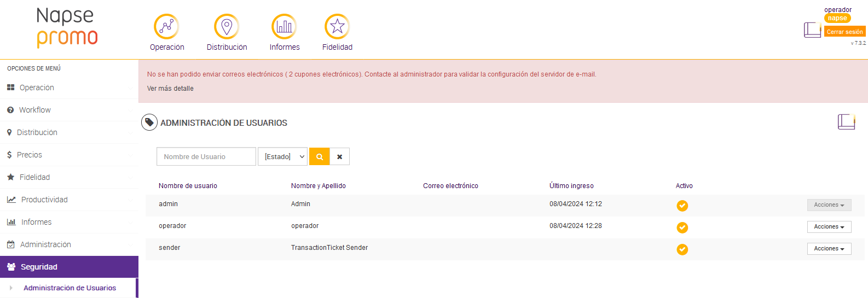Open the Fidelidad star icon

pos(337,26)
